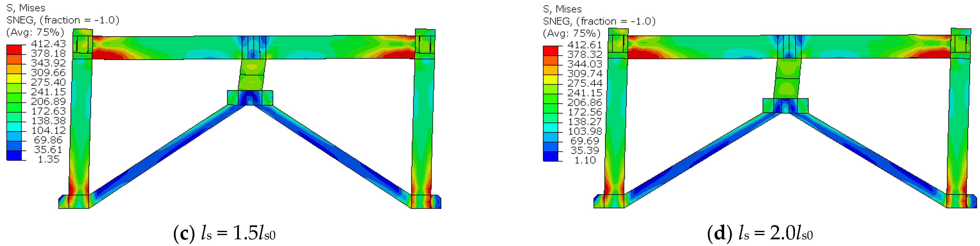Click the legend value 138.38
980x246 pixels.
48,121
